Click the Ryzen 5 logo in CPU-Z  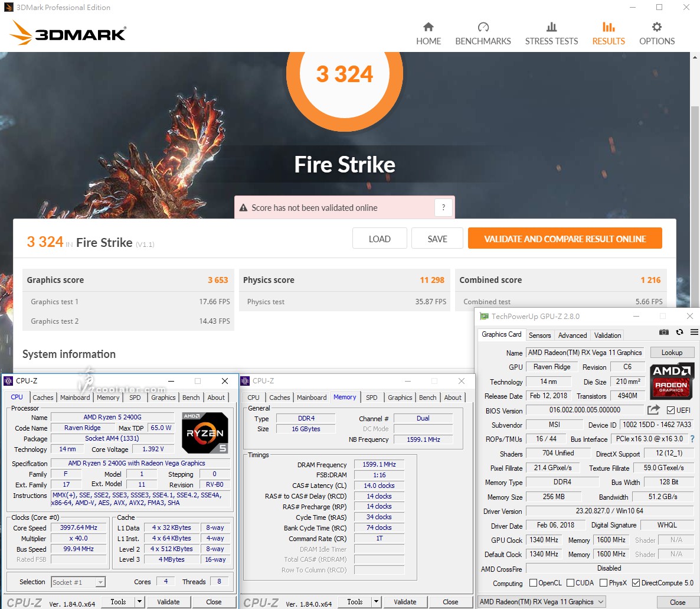click(x=205, y=432)
